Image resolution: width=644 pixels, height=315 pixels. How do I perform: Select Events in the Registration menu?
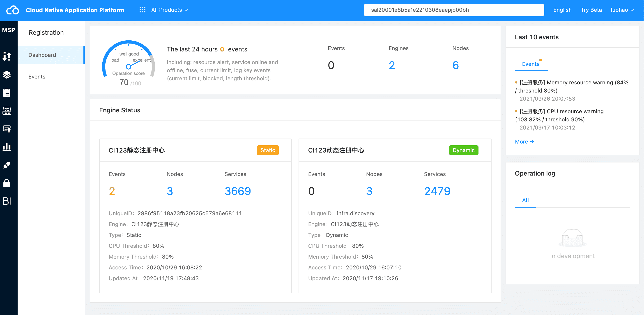(51, 76)
